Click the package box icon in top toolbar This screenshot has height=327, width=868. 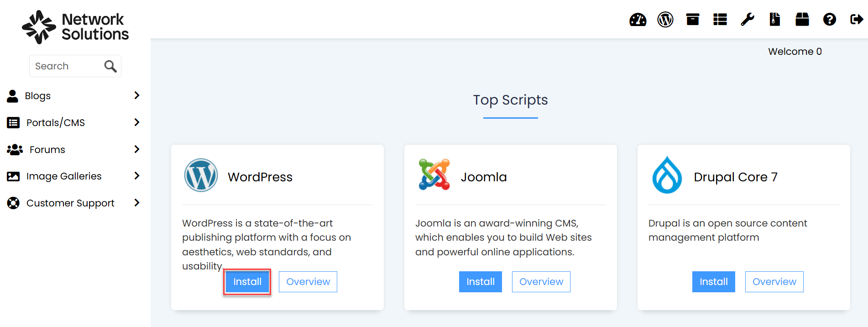(x=802, y=20)
